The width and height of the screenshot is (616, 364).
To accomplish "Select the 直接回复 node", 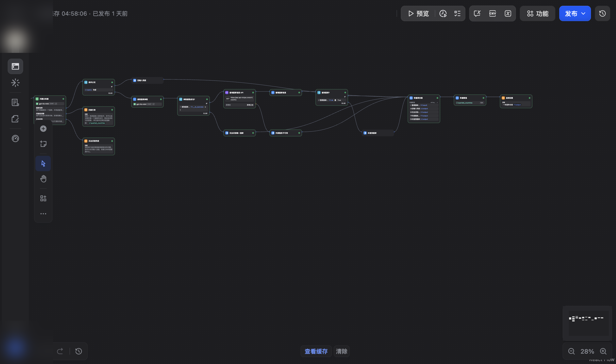I will pyautogui.click(x=516, y=101).
